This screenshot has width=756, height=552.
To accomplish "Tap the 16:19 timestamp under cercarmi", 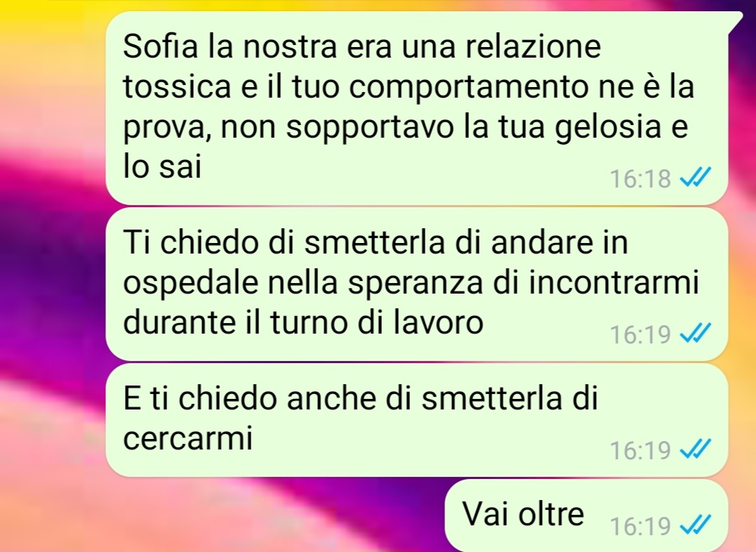I will coord(640,451).
